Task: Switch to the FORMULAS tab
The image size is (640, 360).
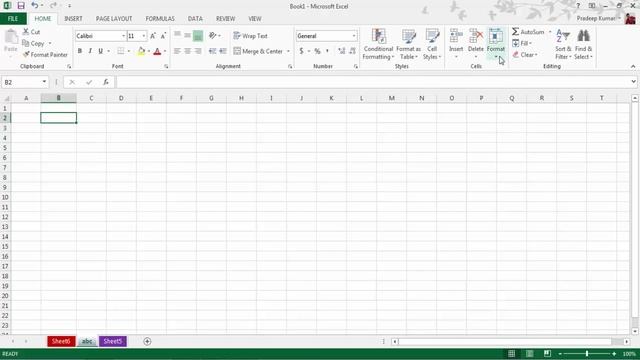Action: [160, 18]
